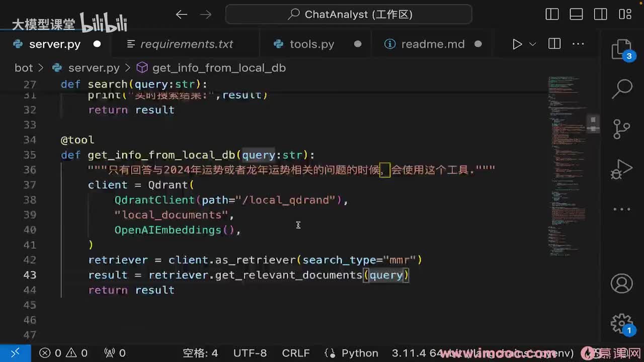The height and width of the screenshot is (362, 644).
Task: Show the errors and warnings problems panel
Action: pyautogui.click(x=63, y=353)
